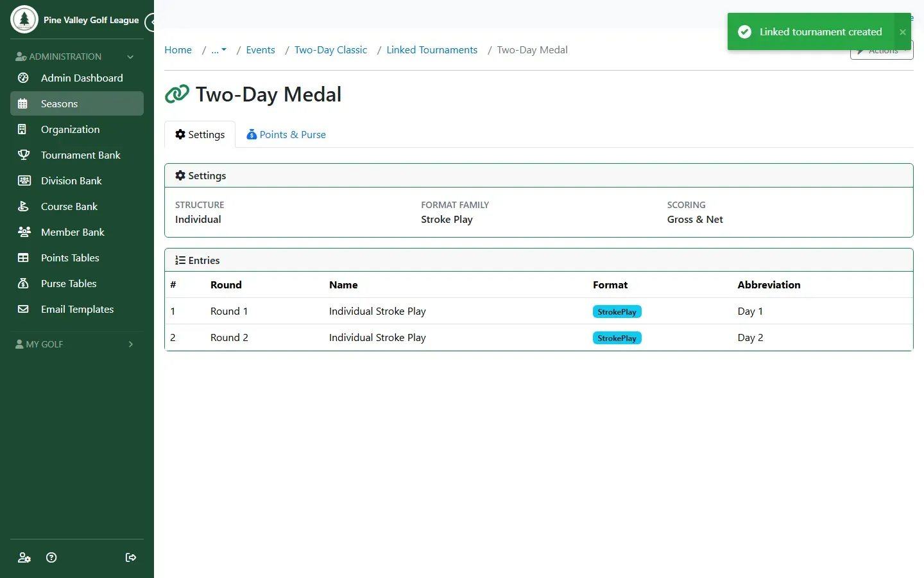This screenshot has width=924, height=578.
Task: Click the Email Templates envelope icon
Action: (x=23, y=309)
